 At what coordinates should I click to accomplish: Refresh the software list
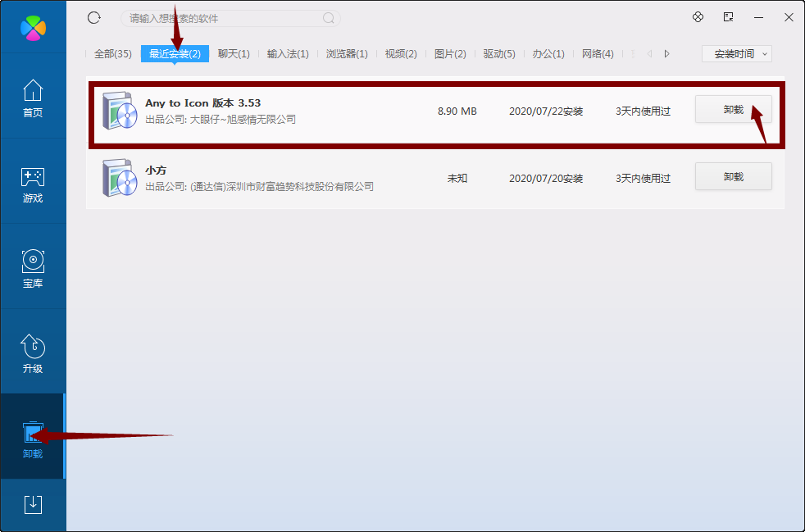pyautogui.click(x=93, y=16)
